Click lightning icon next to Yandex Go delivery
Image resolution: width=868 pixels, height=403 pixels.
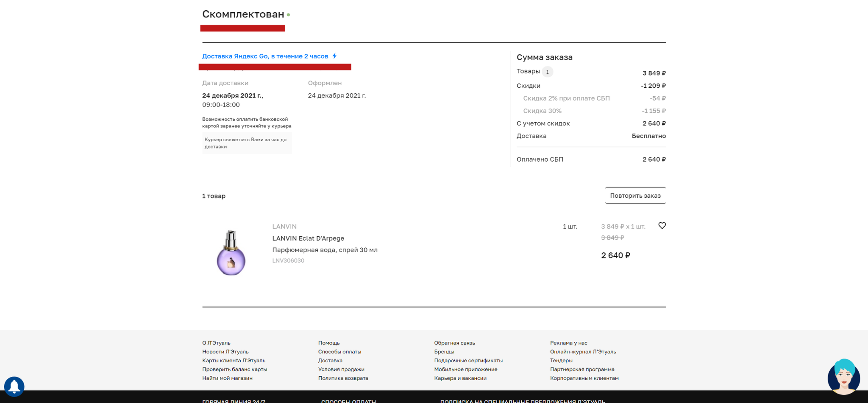pyautogui.click(x=334, y=56)
